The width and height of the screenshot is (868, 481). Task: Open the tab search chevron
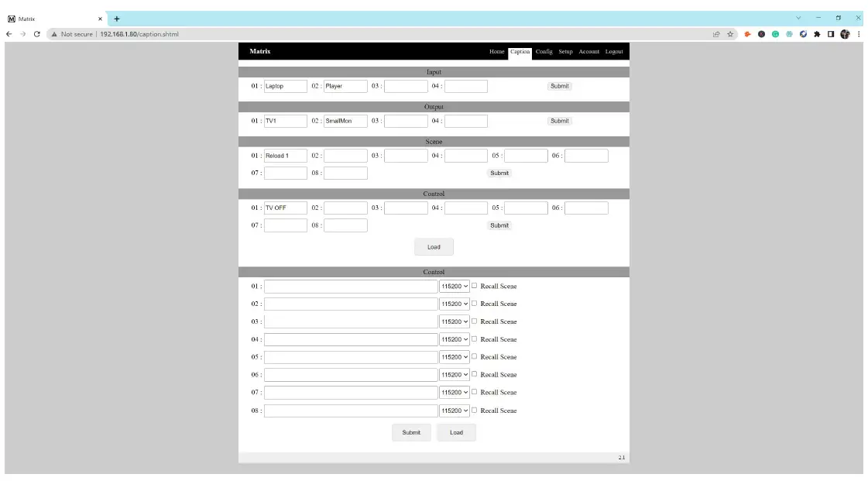(x=798, y=18)
